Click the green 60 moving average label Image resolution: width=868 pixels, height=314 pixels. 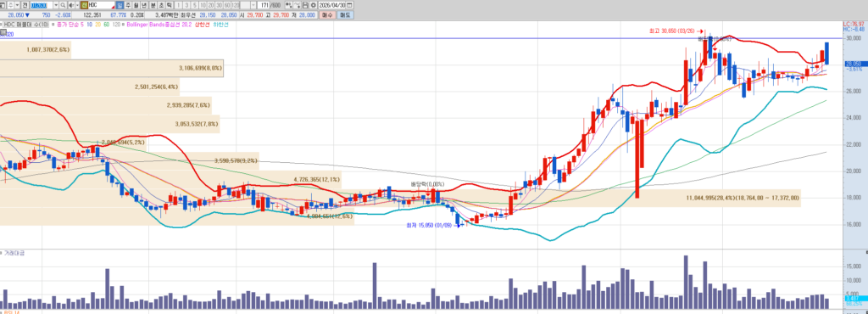tap(106, 25)
